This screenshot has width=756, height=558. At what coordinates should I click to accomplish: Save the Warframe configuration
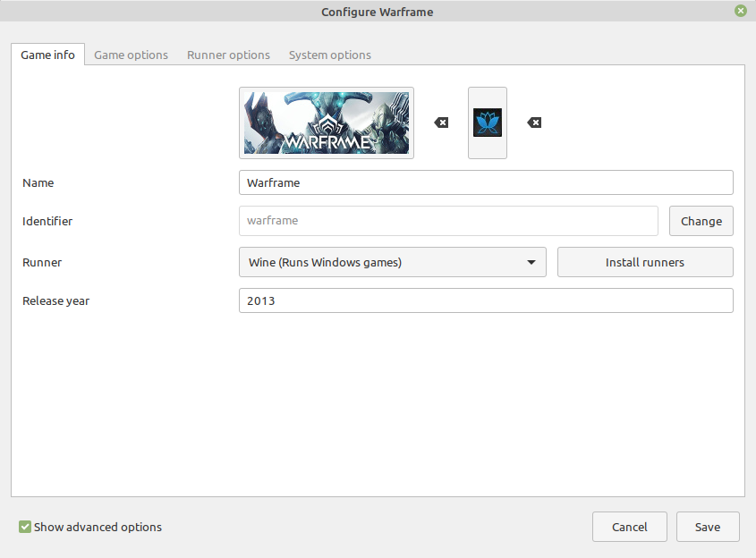click(x=708, y=527)
